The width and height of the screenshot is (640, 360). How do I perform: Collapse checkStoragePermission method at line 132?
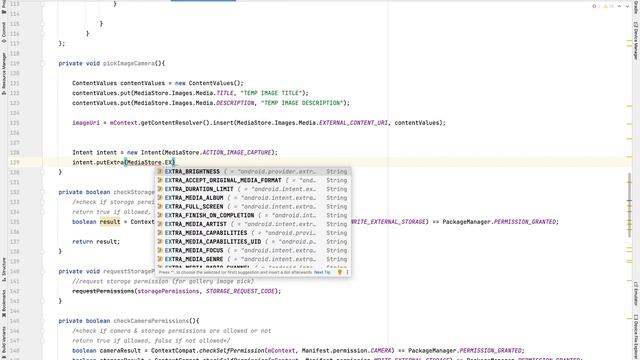click(42, 192)
